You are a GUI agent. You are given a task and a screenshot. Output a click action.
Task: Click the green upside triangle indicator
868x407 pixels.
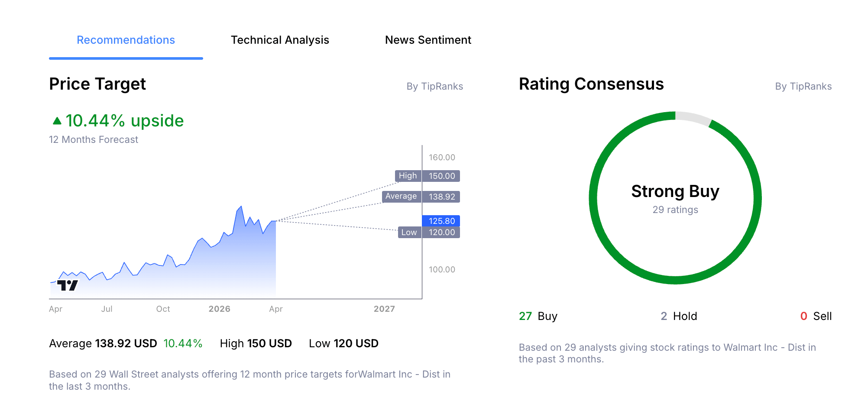57,120
